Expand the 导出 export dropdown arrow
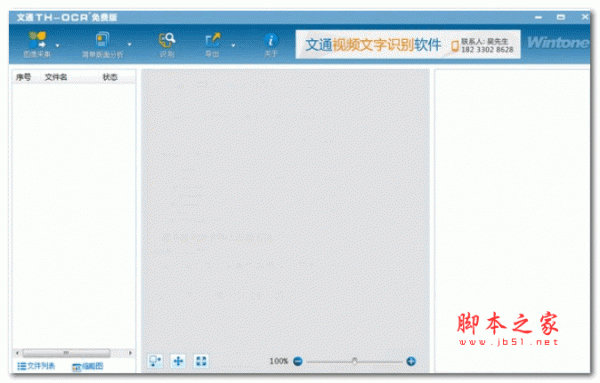This screenshot has width=600, height=383. pos(233,45)
